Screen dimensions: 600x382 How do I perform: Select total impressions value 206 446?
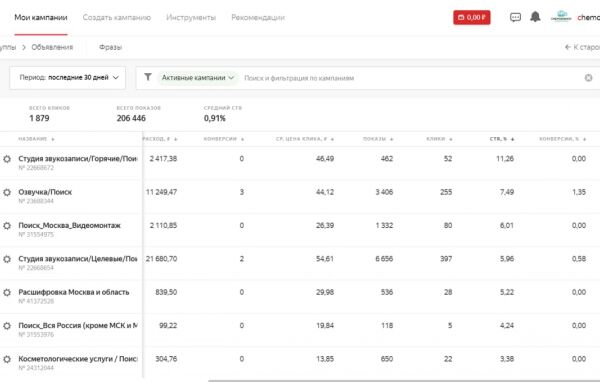(131, 118)
